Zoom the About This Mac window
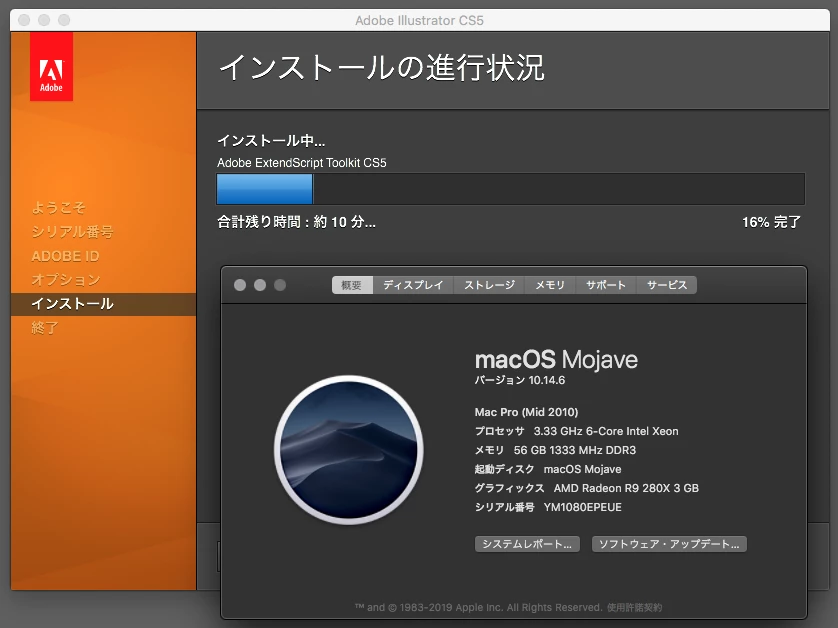 coord(280,285)
